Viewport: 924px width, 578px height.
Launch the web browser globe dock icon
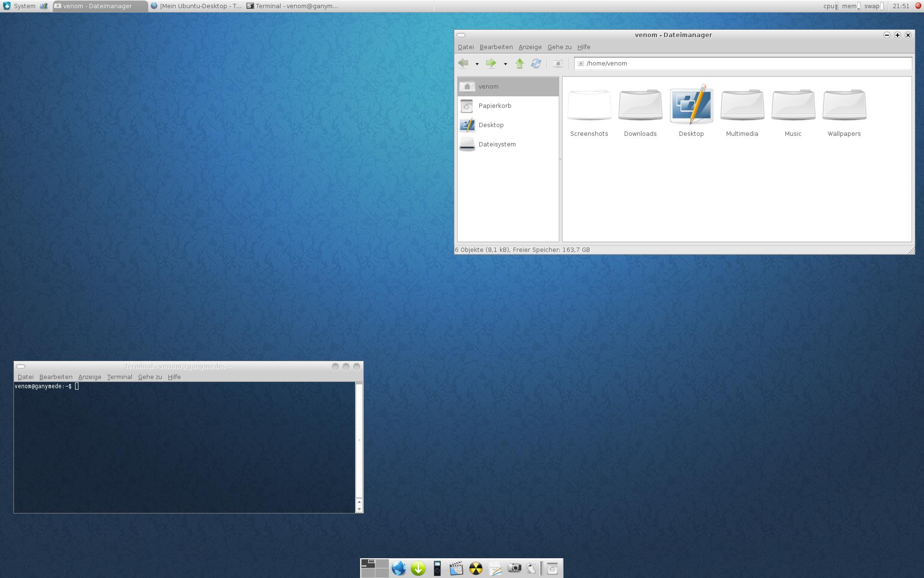point(398,568)
